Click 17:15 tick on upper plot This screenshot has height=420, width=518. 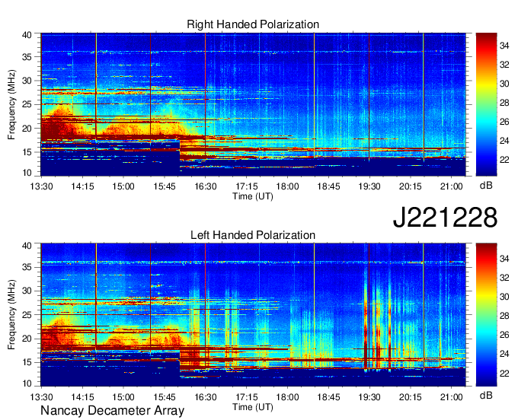tap(247, 186)
